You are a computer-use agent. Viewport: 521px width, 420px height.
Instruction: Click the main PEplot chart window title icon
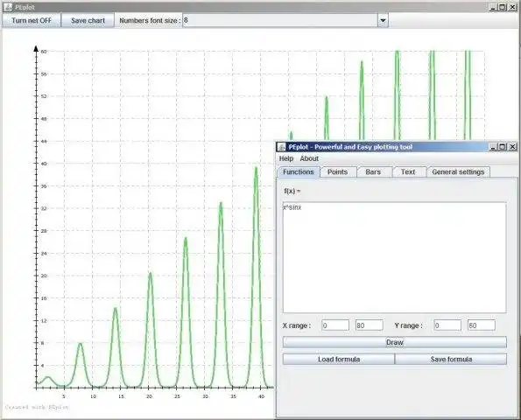(x=8, y=7)
